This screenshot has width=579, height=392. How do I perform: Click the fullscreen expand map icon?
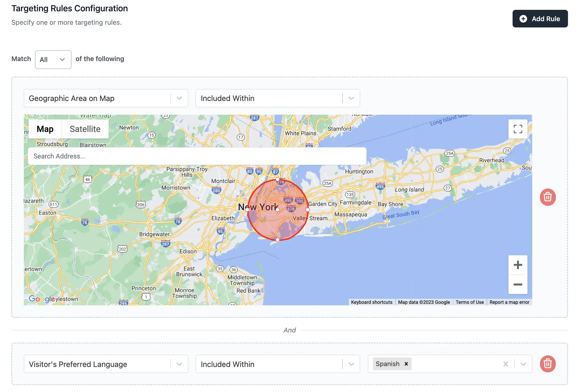[x=518, y=129]
